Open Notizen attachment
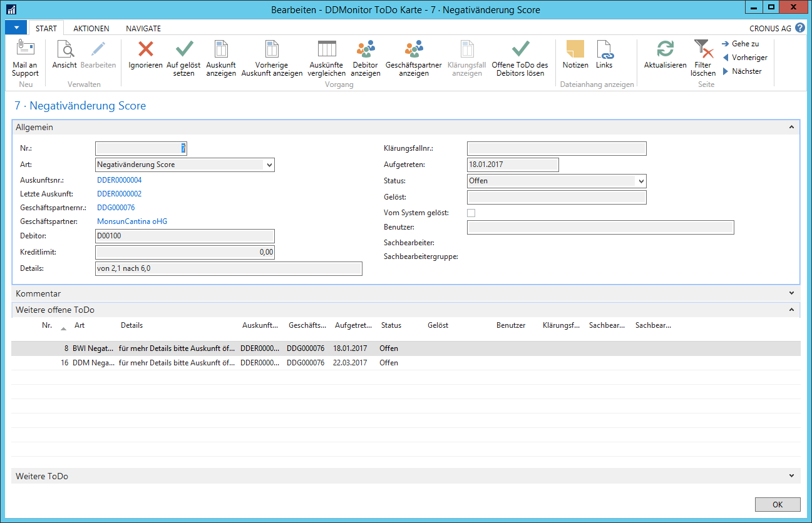 [575, 55]
